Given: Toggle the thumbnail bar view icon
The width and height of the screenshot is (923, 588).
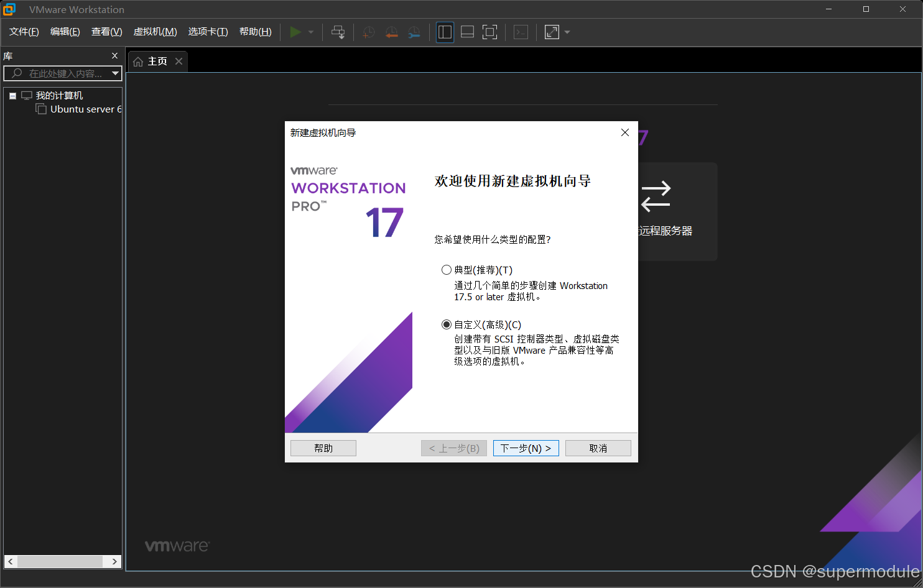Looking at the screenshot, I should coord(468,32).
